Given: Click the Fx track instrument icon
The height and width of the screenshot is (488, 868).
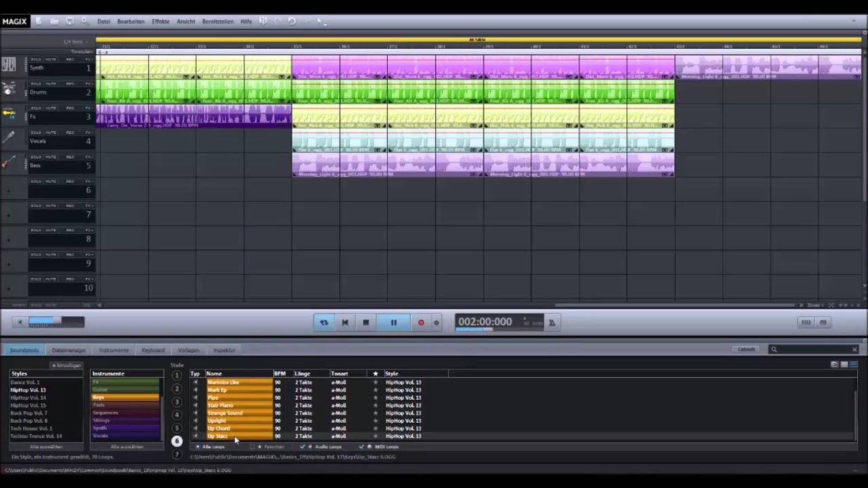Looking at the screenshot, I should (x=9, y=114).
